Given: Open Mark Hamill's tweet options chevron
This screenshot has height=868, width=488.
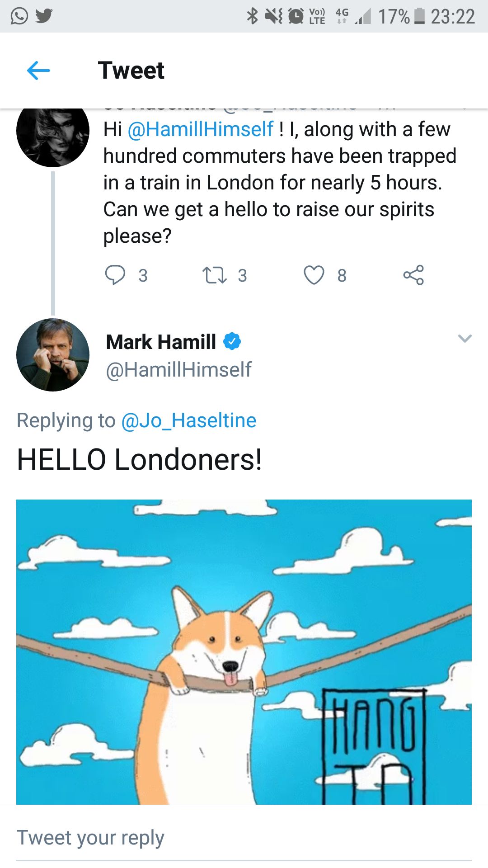Looking at the screenshot, I should coord(465,339).
